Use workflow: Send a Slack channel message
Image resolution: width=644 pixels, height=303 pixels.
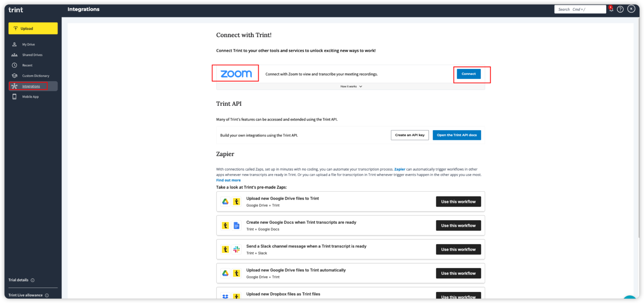458,249
